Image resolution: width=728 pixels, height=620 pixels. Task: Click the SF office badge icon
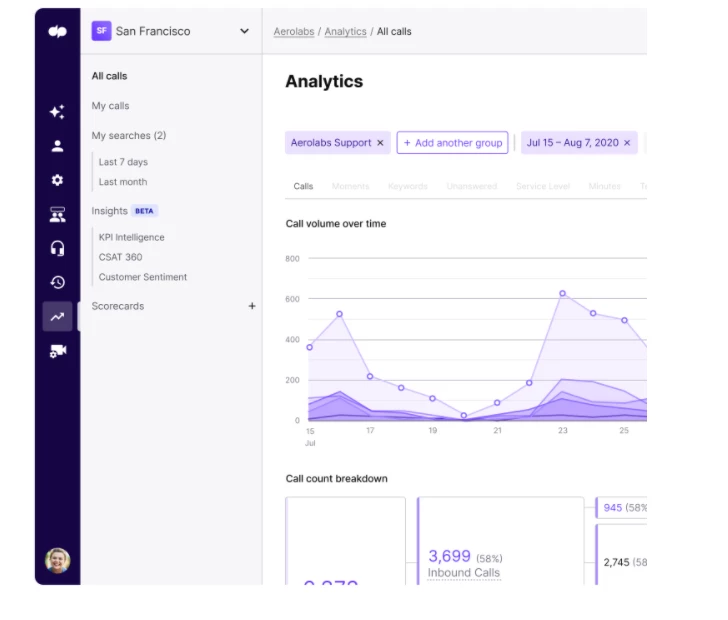point(101,31)
